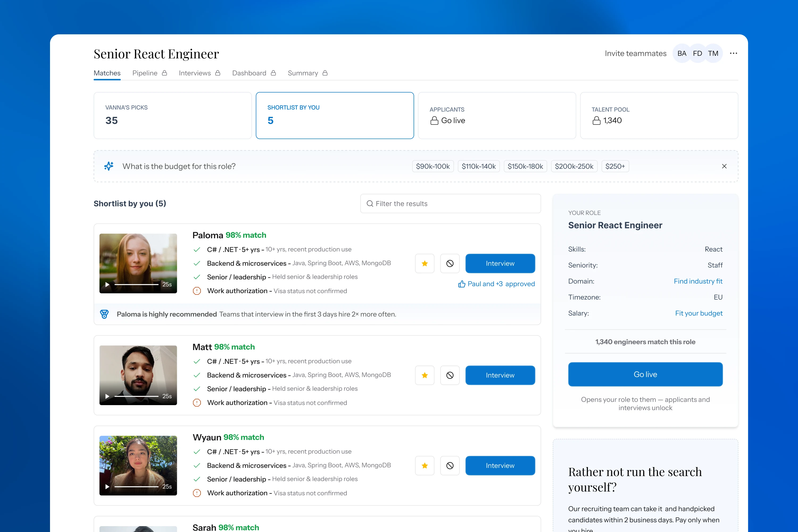Play Matt's intro video

pos(107,396)
